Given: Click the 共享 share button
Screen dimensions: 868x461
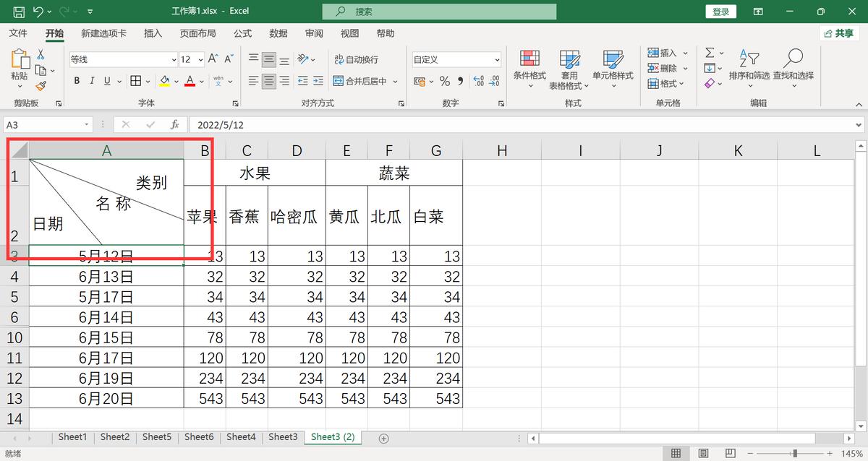Looking at the screenshot, I should 841,33.
